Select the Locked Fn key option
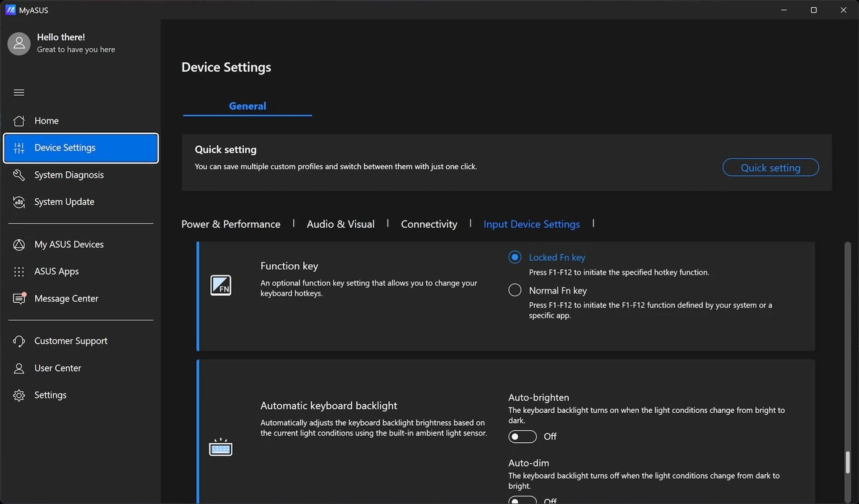 (515, 257)
